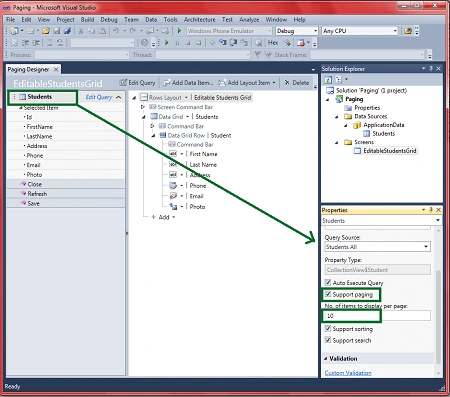Click the Redo arrow icon
This screenshot has width=450, height=397.
pyautogui.click(x=133, y=31)
